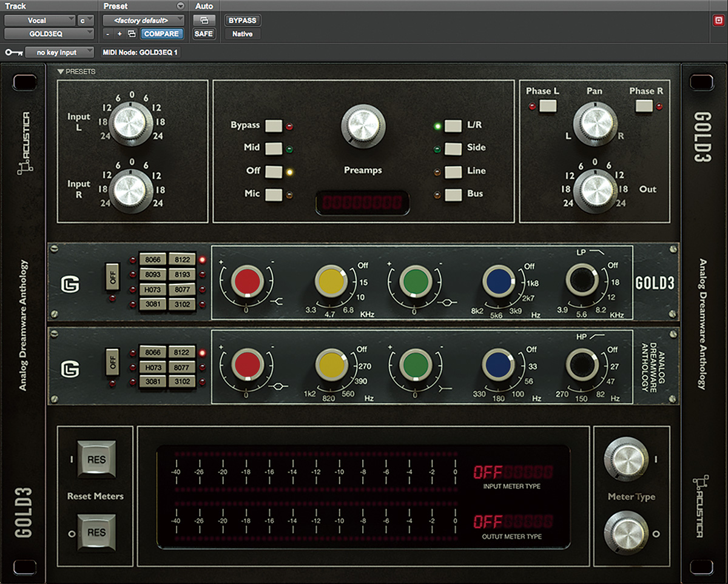The height and width of the screenshot is (584, 728).
Task: Click the red target button in the header
Action: click(718, 20)
